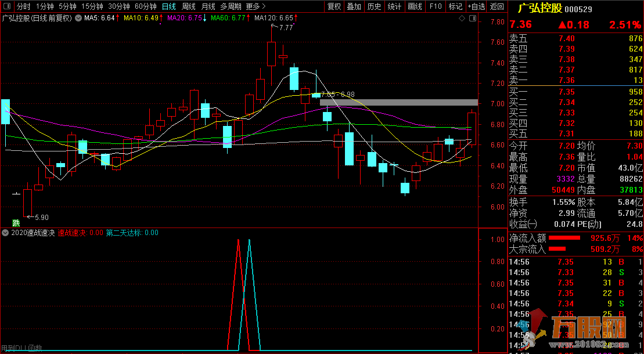Image resolution: width=644 pixels, height=354 pixels.
Task: Switch to 月线 monthly chart
Action: tap(208, 6)
